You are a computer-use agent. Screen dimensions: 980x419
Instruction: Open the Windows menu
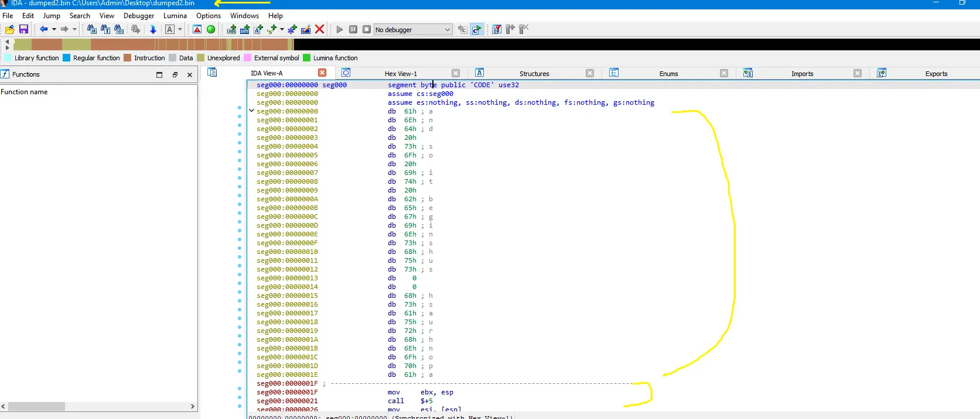[244, 16]
